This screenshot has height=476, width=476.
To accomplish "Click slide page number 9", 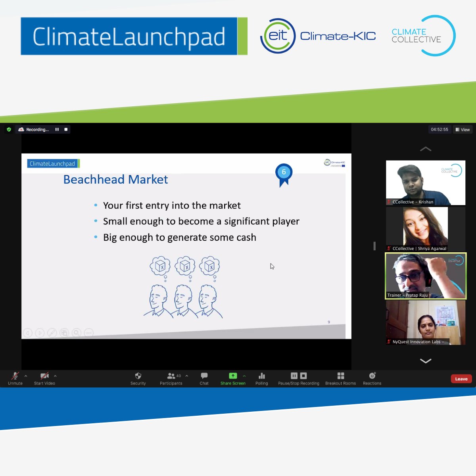I will coord(329,322).
